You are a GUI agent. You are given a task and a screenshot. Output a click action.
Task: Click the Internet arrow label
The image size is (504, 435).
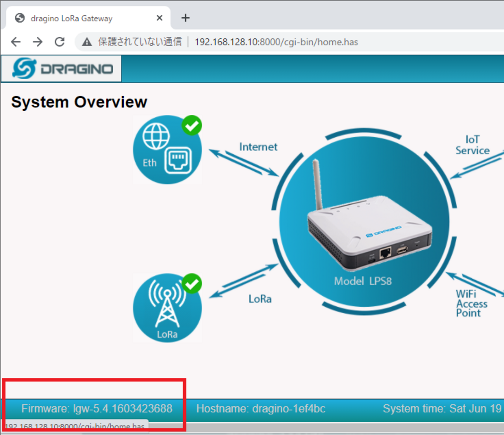tap(258, 147)
